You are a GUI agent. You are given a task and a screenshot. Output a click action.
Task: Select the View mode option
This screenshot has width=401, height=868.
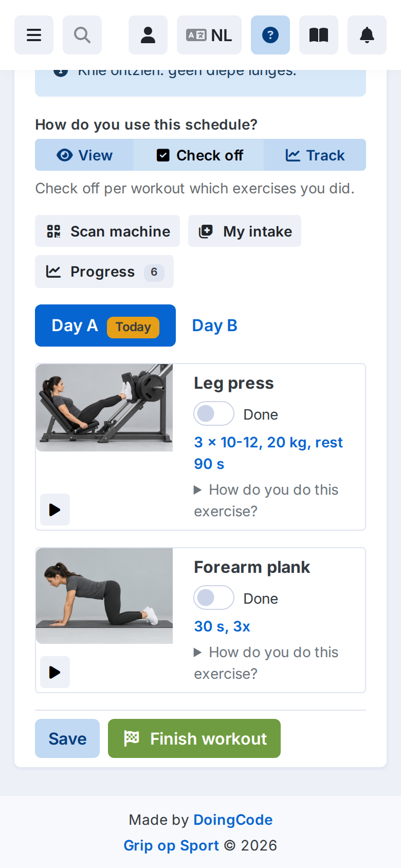coord(84,155)
